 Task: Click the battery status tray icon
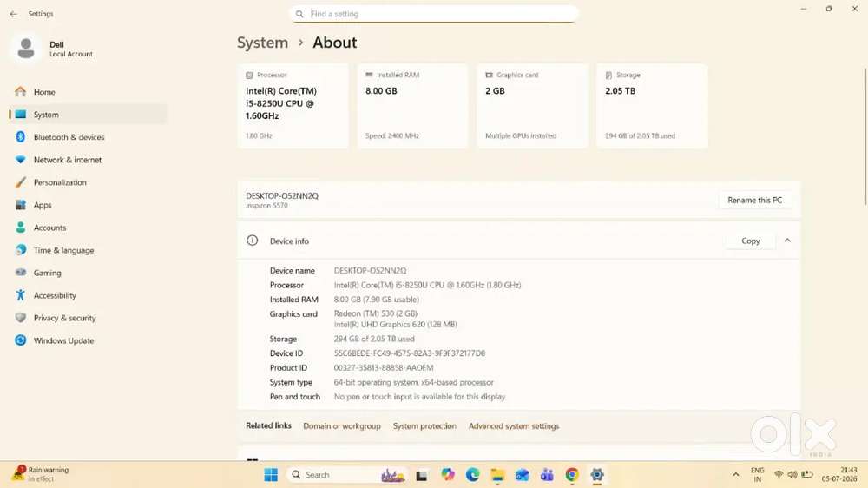807,475
